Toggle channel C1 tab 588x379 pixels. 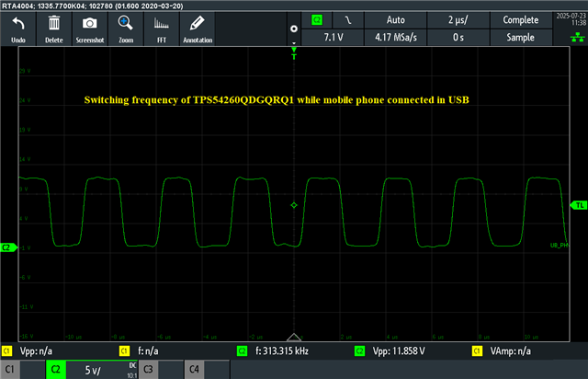(10, 369)
